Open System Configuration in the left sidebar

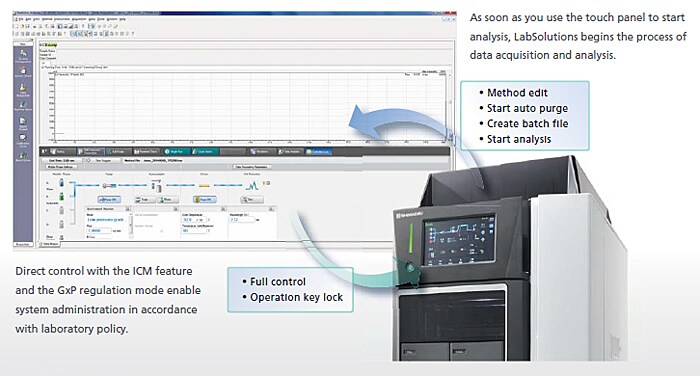point(23,56)
